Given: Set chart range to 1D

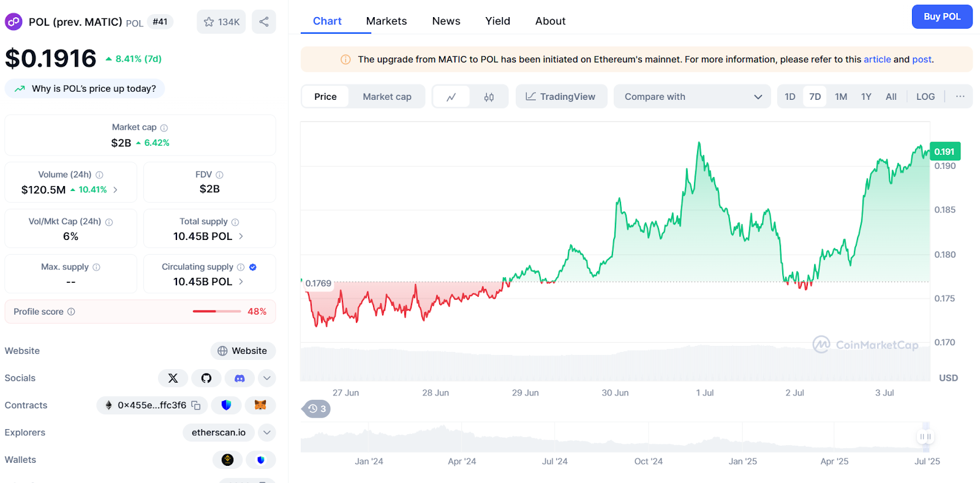Looking at the screenshot, I should click(x=790, y=97).
